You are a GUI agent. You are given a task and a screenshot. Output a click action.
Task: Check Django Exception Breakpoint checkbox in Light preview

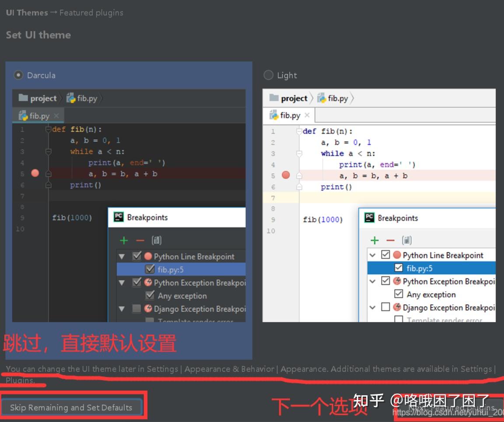coord(385,307)
